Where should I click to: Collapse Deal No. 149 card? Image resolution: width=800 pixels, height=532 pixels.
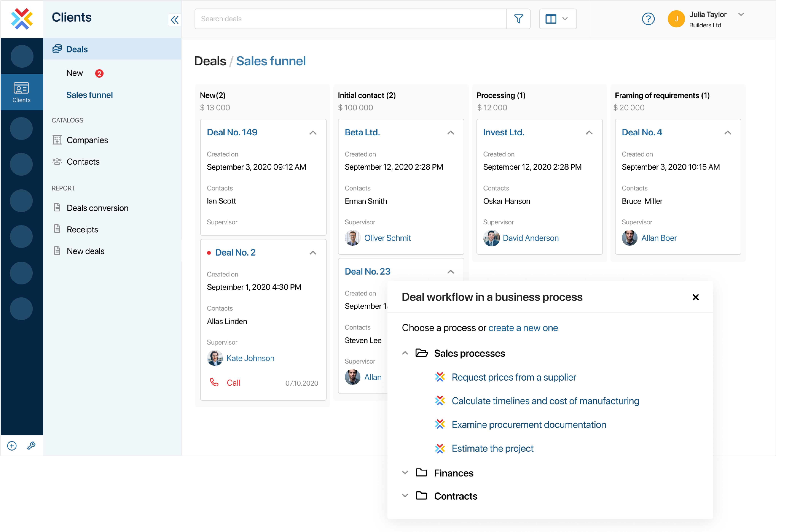tap(313, 132)
